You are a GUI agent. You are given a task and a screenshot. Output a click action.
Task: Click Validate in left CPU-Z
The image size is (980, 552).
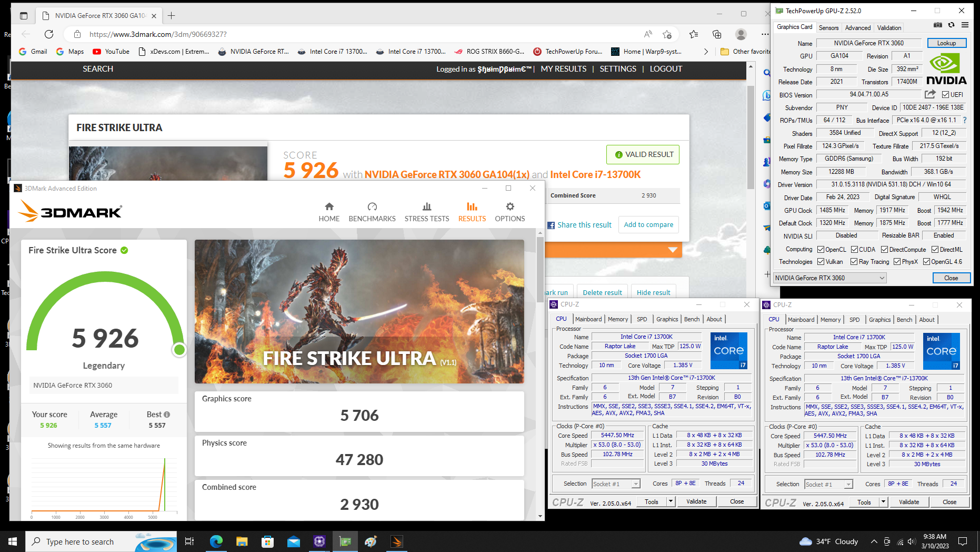[696, 501]
